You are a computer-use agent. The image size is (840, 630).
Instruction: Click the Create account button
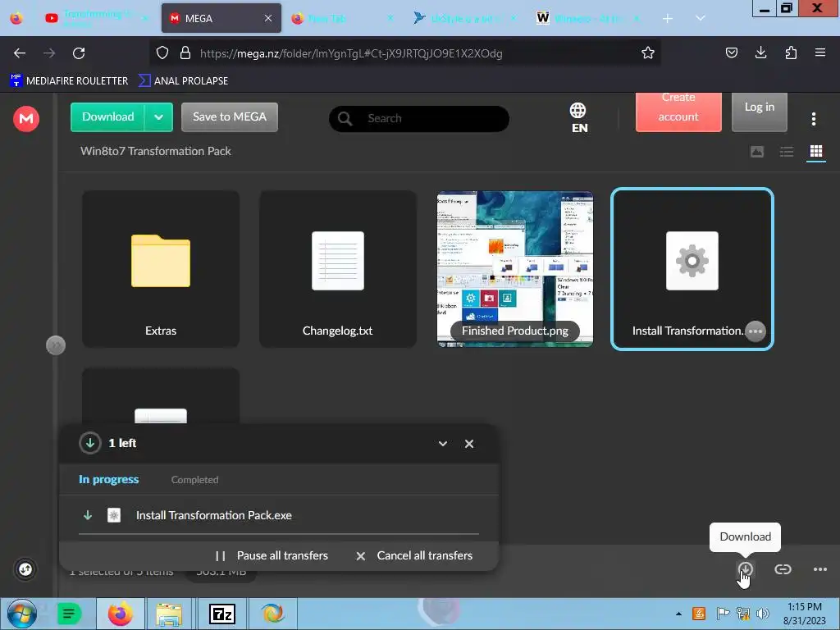(678, 112)
